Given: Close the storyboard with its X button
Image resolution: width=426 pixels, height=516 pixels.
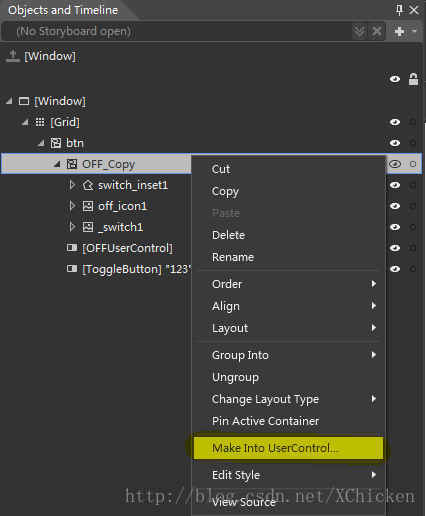Looking at the screenshot, I should (377, 32).
